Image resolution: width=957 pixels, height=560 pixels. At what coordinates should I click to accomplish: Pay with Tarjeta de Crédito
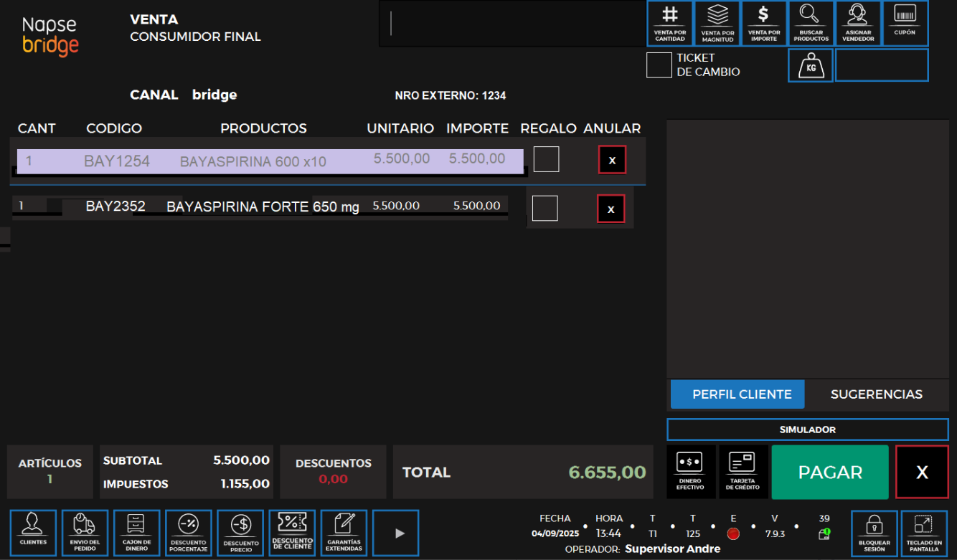[742, 472]
